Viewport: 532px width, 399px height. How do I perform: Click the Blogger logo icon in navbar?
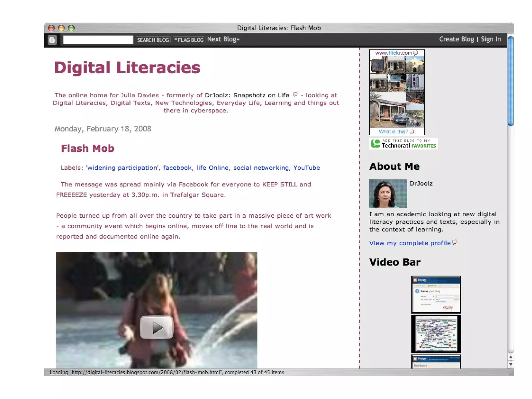tap(52, 40)
